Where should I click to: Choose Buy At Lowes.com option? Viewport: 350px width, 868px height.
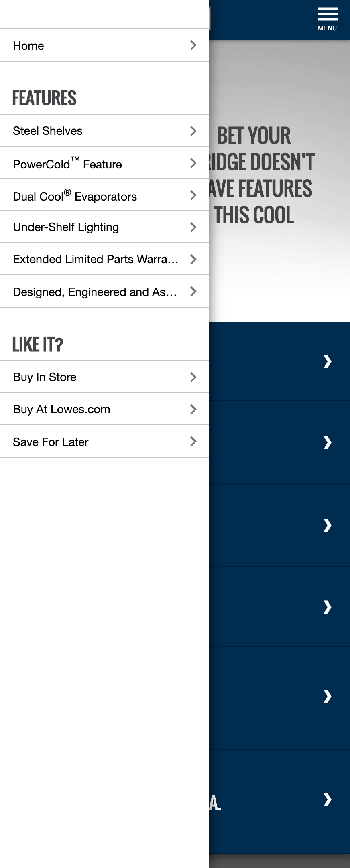pos(104,409)
